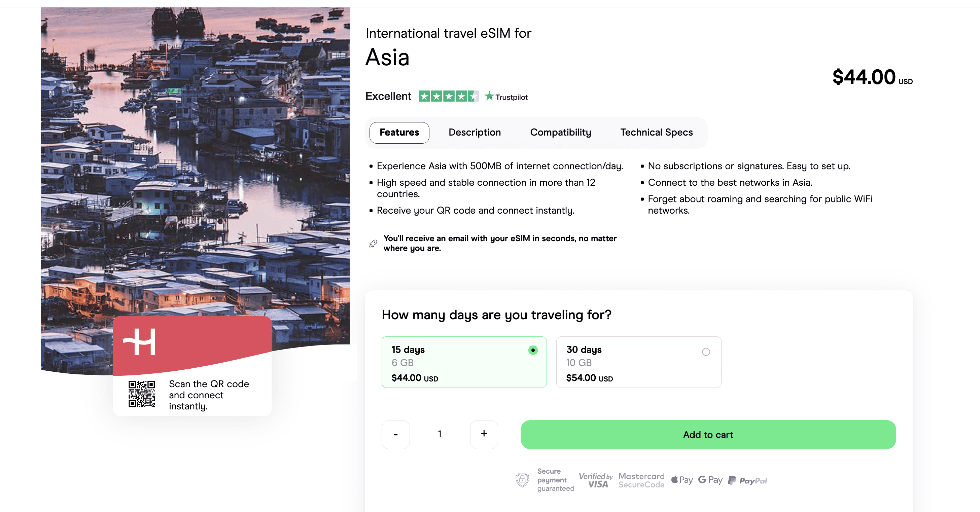The height and width of the screenshot is (512, 980).
Task: Decrease quantity with the minus button
Action: click(396, 434)
